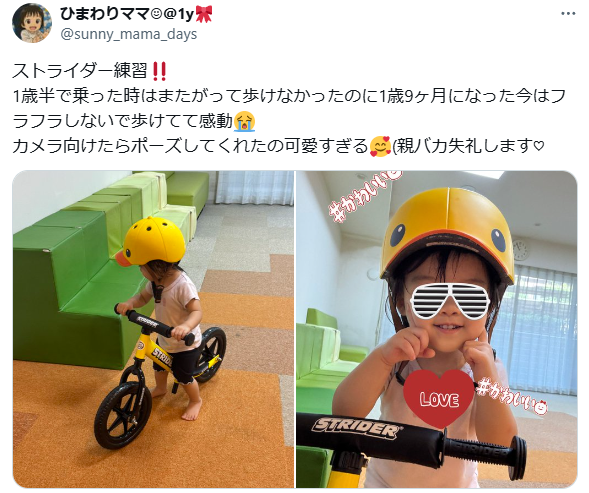The image size is (589, 493).
Task: Click the shutter-shades sunglasses sticker
Action: point(450,301)
